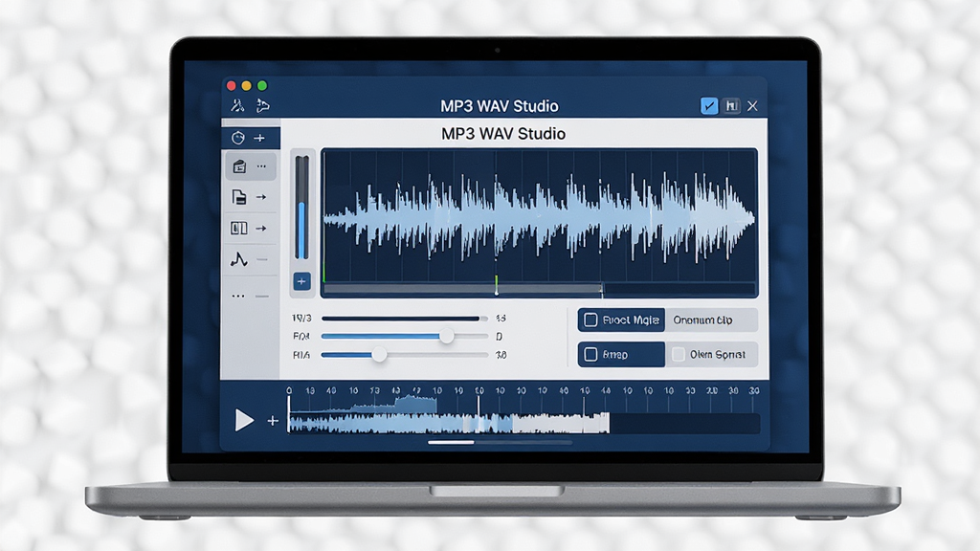This screenshot has height=551, width=980.
Task: Click the Play triangle button
Action: (x=244, y=420)
